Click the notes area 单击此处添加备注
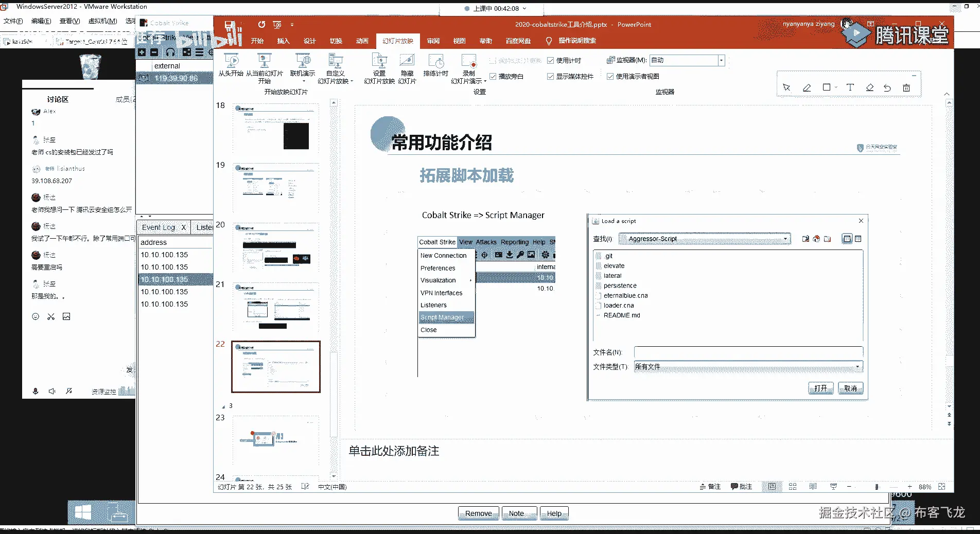 pos(394,451)
